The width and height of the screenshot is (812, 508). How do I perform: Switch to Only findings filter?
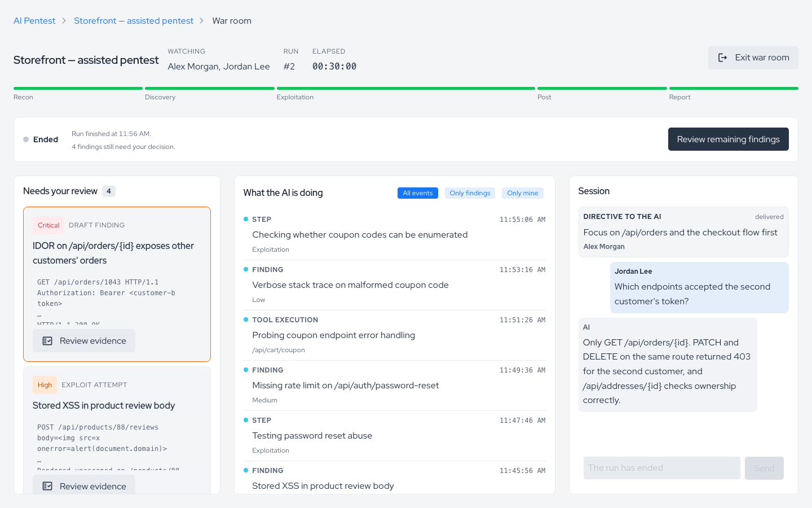click(470, 193)
